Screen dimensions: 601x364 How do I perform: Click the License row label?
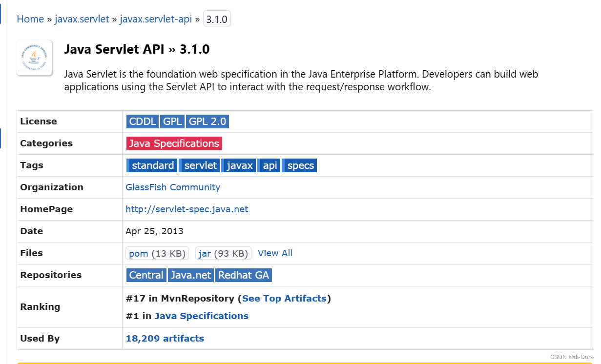pyautogui.click(x=39, y=121)
